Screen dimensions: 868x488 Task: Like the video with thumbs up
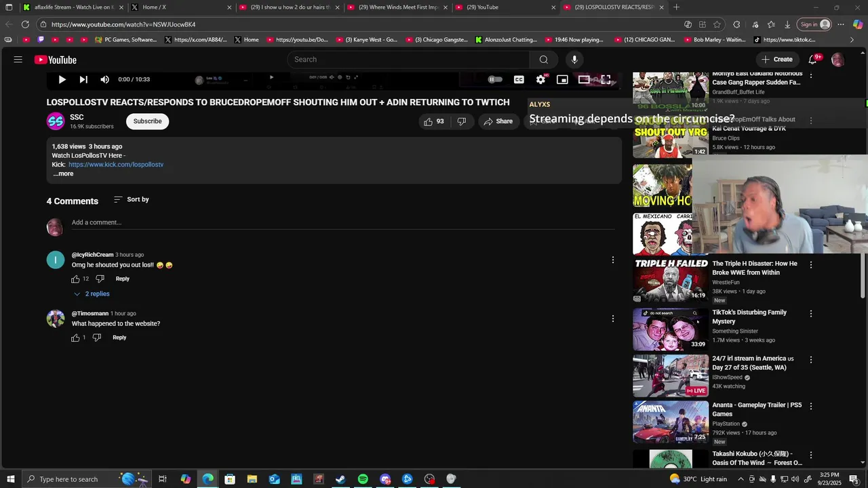[x=434, y=121]
